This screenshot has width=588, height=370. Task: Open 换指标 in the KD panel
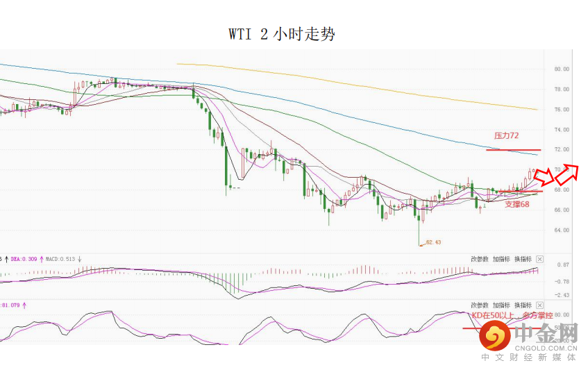pyautogui.click(x=523, y=305)
